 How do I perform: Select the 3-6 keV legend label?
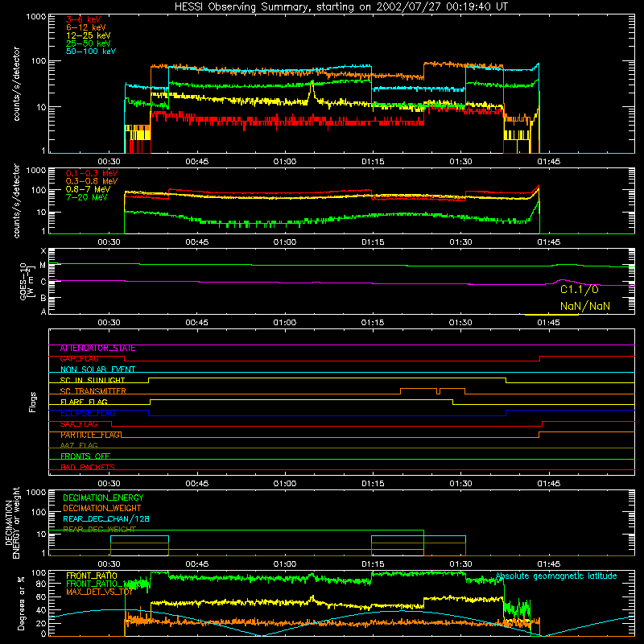pyautogui.click(x=84, y=19)
